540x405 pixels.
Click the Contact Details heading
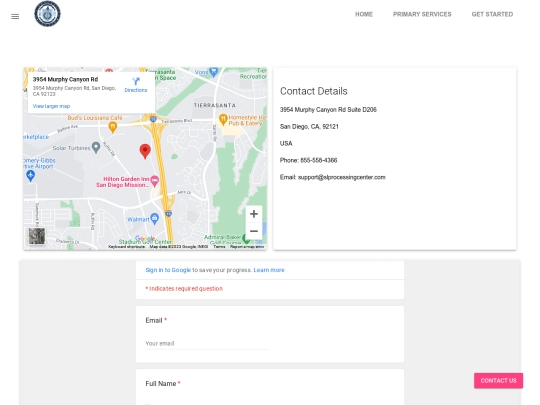click(x=314, y=91)
